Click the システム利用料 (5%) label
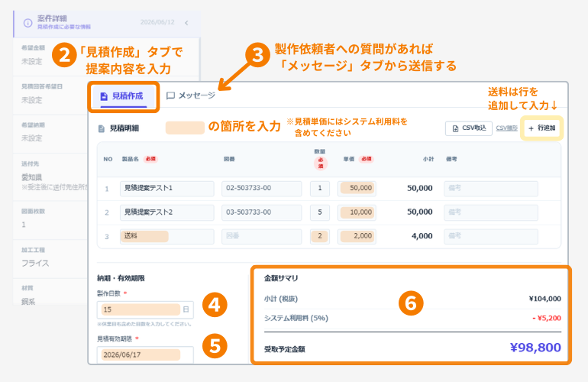This screenshot has height=382, width=588. point(296,319)
